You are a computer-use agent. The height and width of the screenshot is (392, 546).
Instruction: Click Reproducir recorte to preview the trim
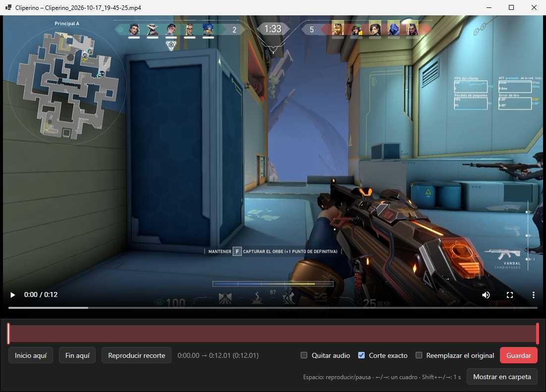tap(137, 355)
